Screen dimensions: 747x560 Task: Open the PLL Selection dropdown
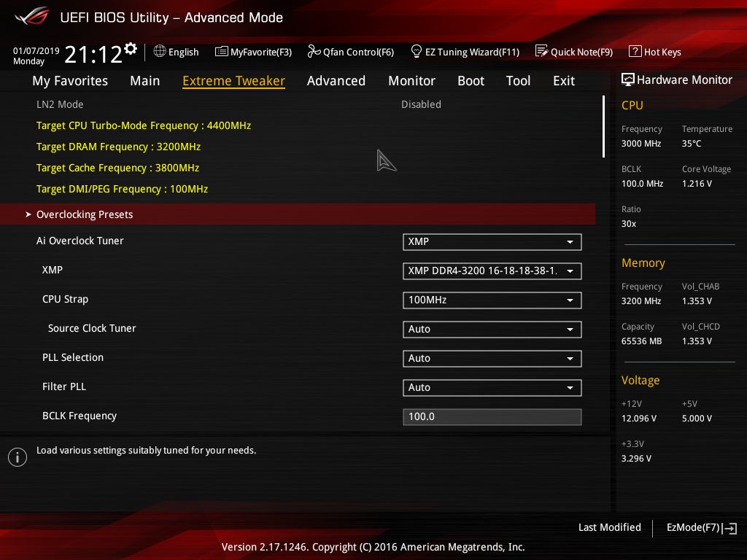[x=492, y=359]
